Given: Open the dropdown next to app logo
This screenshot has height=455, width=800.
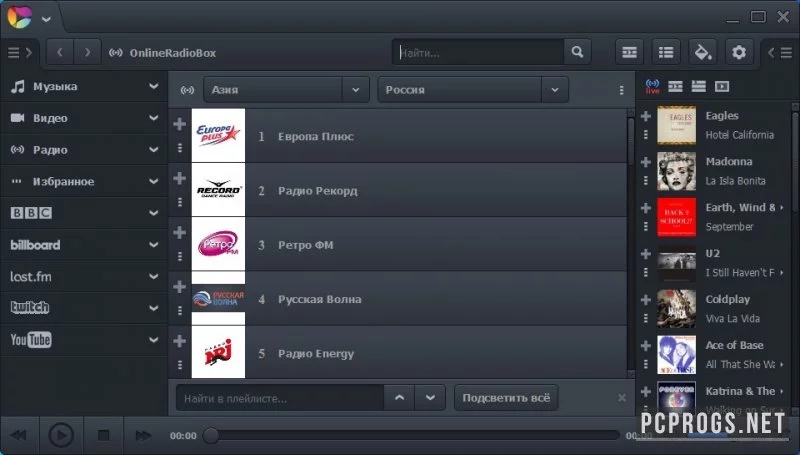Looking at the screenshot, I should (46, 19).
